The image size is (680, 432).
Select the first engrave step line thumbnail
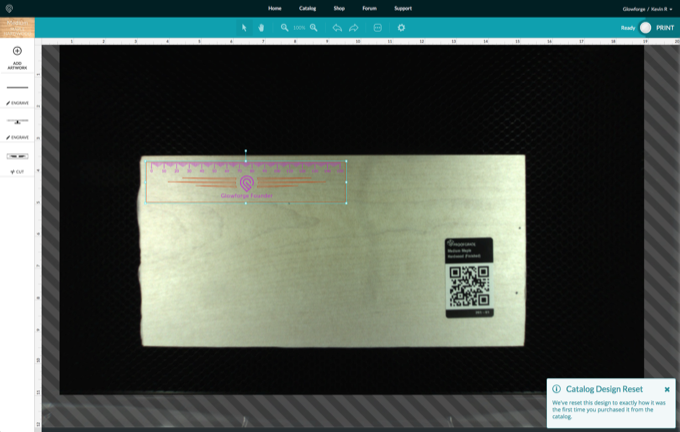(17, 88)
